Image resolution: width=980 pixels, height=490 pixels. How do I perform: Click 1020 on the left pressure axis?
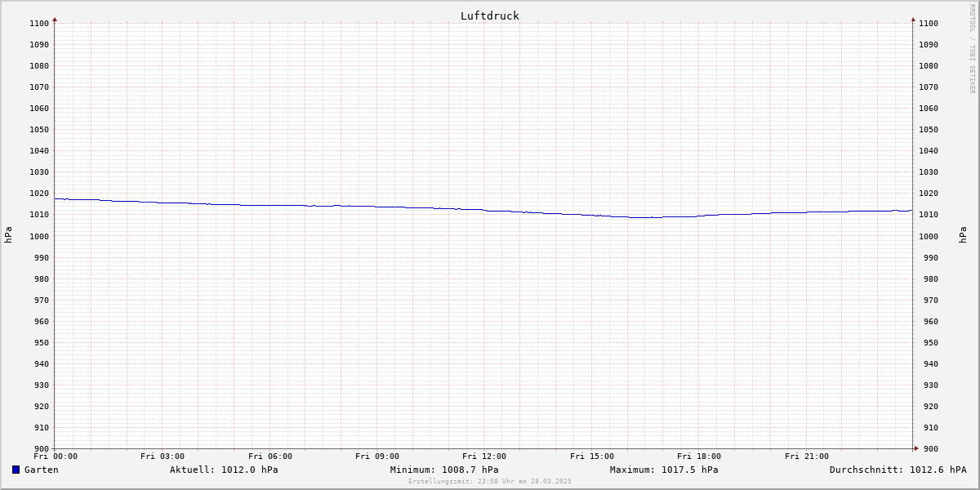coord(39,194)
